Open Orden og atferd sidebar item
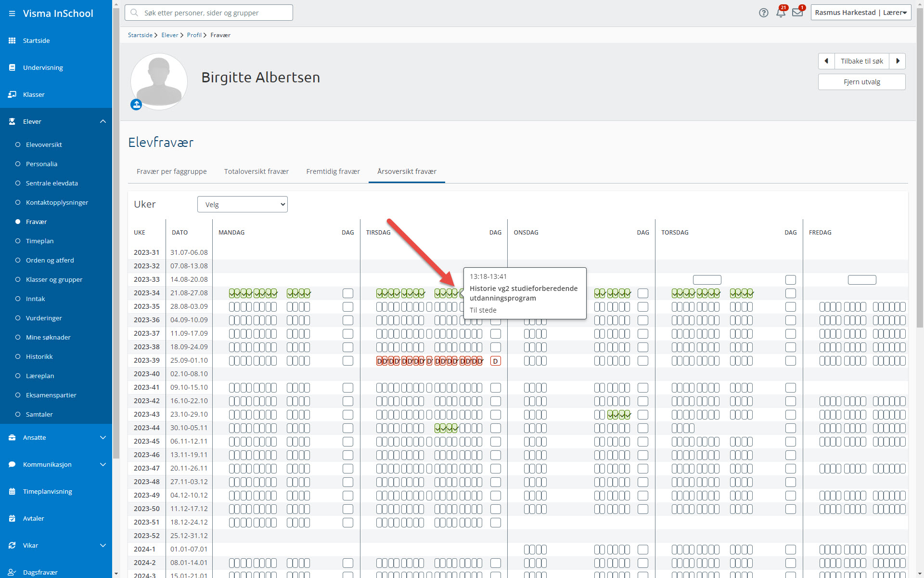 [x=50, y=260]
